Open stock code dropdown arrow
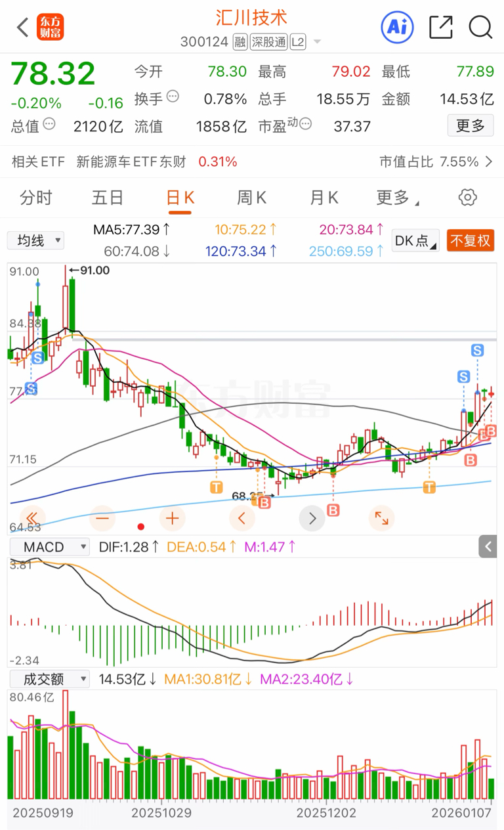 (318, 42)
